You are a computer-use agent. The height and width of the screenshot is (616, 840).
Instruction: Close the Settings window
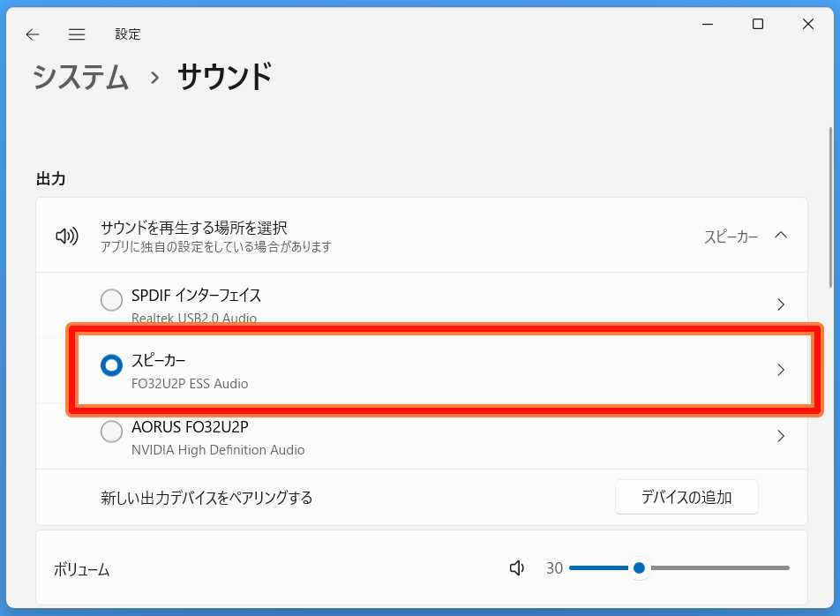(x=808, y=24)
